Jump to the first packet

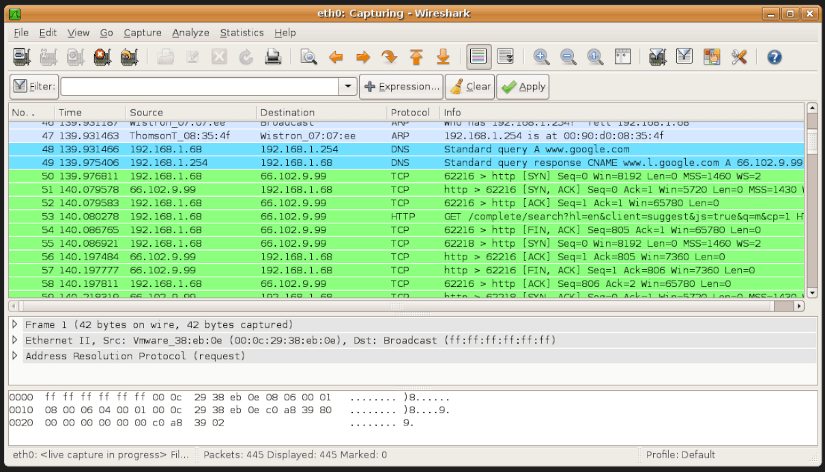point(416,57)
